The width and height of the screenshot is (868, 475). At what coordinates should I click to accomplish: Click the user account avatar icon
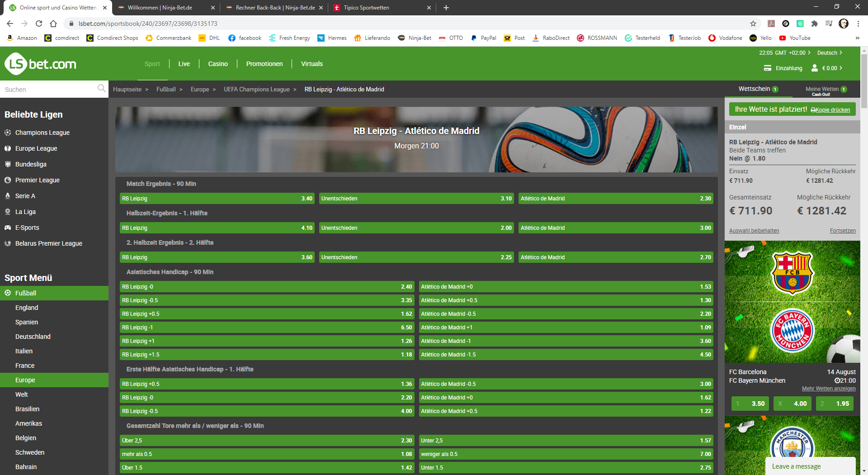click(815, 68)
